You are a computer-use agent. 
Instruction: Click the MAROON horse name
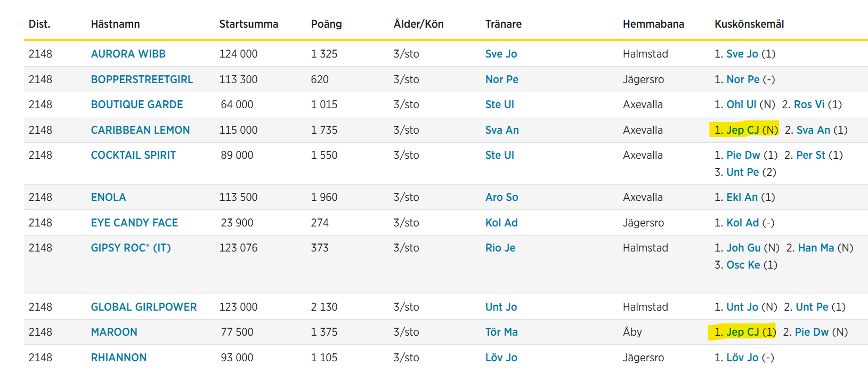(x=114, y=332)
